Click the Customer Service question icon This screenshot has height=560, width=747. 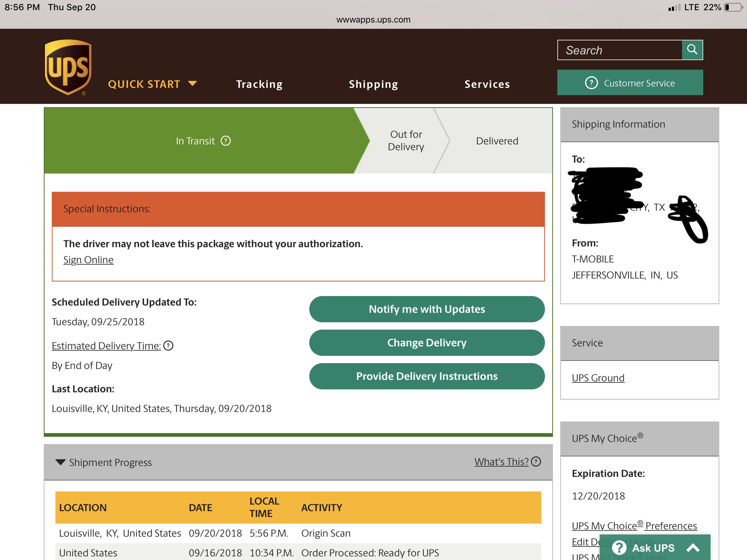click(591, 83)
